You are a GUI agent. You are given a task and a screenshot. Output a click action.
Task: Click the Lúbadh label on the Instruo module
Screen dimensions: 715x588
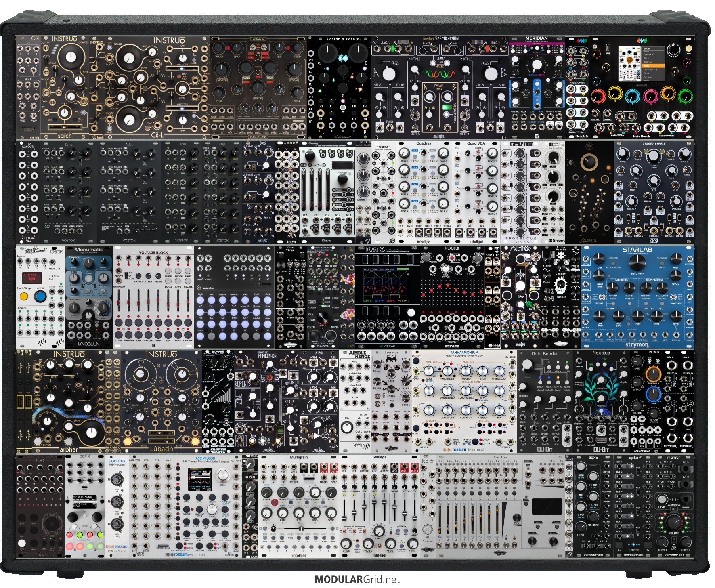(x=161, y=449)
